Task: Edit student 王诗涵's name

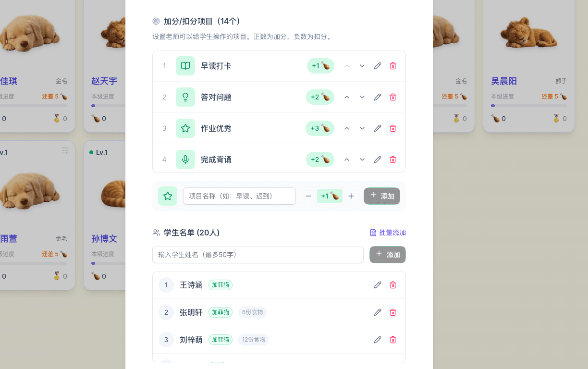Action: coord(378,285)
